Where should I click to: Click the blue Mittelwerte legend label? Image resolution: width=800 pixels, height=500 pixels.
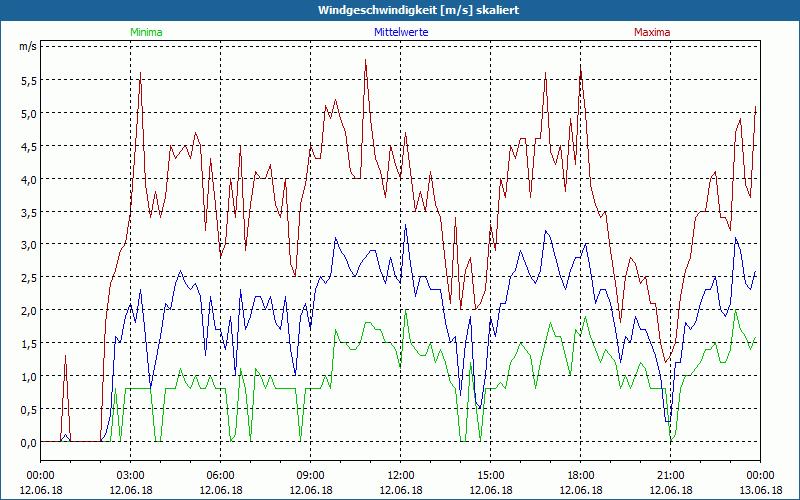coord(401,32)
